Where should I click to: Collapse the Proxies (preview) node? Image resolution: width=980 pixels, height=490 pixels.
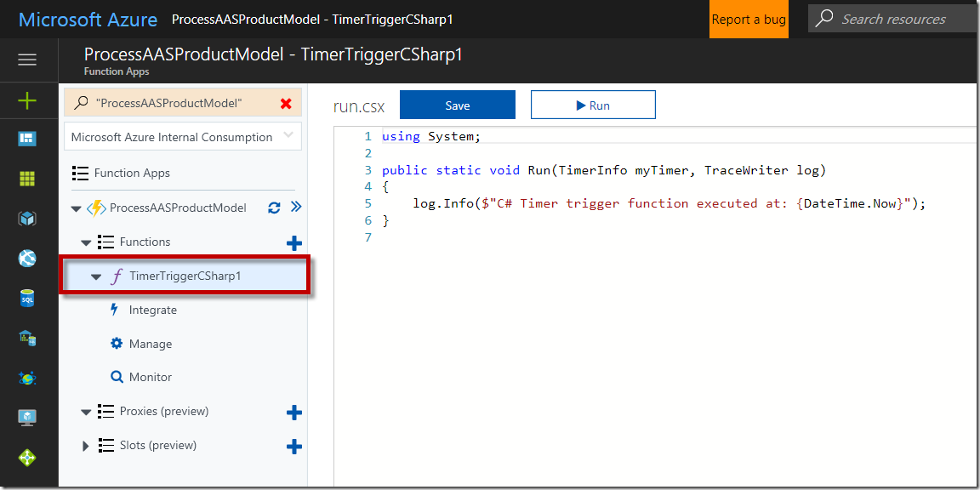coord(85,413)
